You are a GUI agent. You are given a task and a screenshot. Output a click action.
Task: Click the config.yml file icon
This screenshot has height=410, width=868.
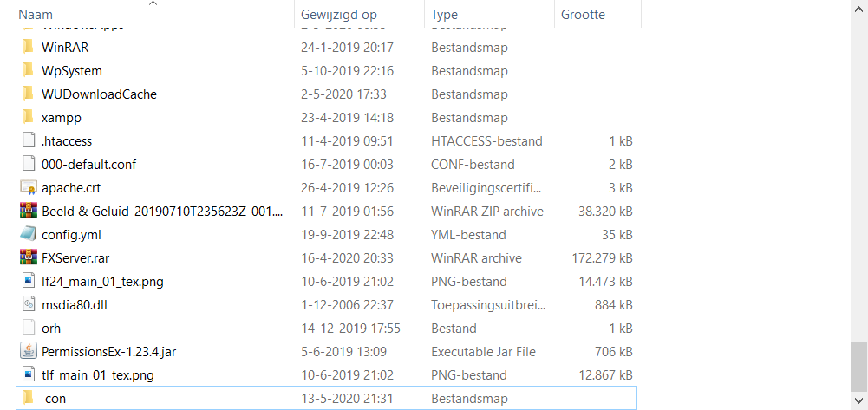29,235
